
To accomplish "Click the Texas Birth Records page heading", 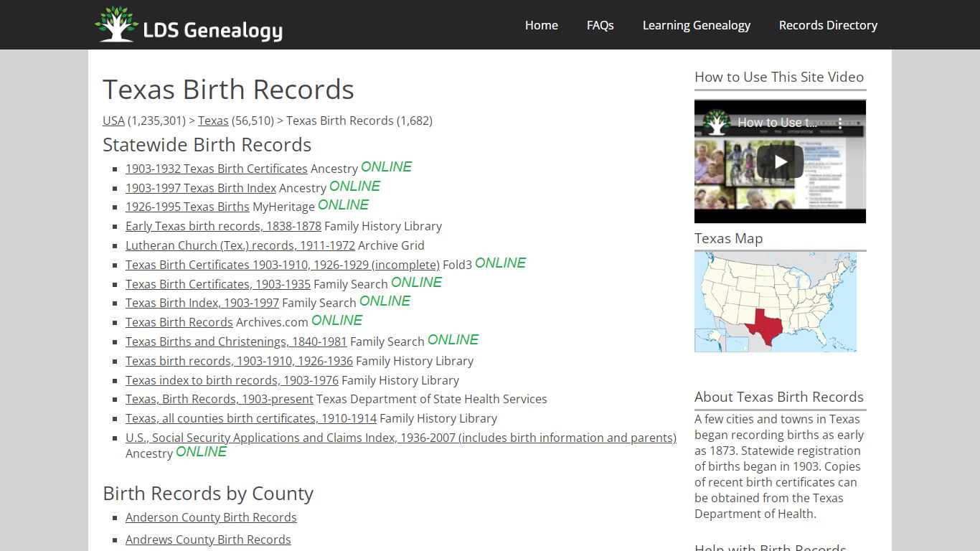I will [x=228, y=90].
